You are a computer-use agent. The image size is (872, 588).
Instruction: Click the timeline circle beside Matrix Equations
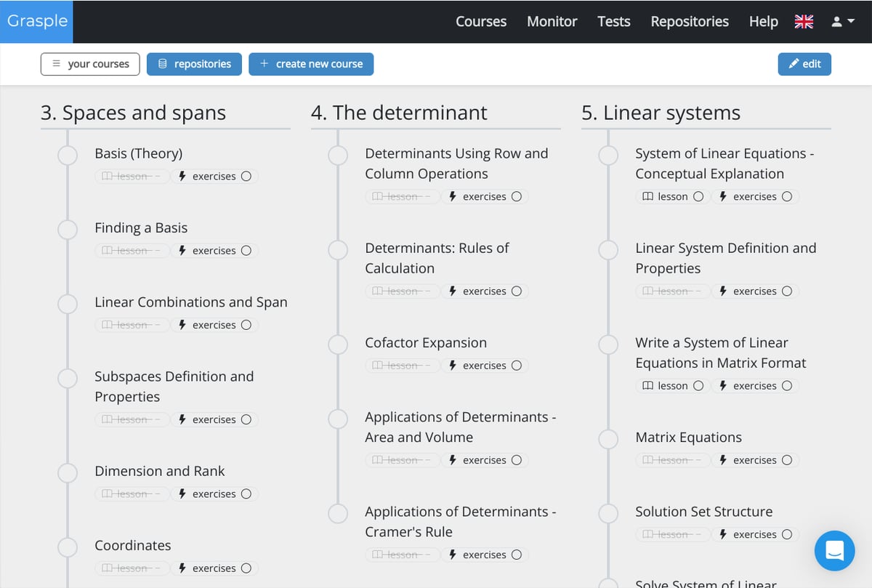click(608, 438)
